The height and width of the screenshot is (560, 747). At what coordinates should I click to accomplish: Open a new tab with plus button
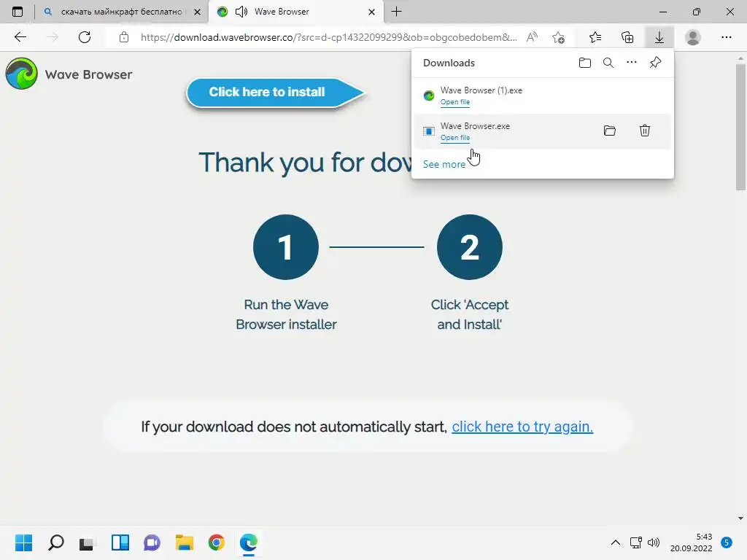[396, 12]
